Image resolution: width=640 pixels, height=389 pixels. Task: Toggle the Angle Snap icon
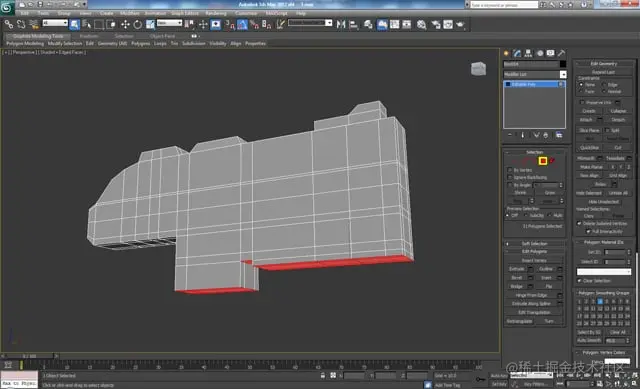pos(242,25)
